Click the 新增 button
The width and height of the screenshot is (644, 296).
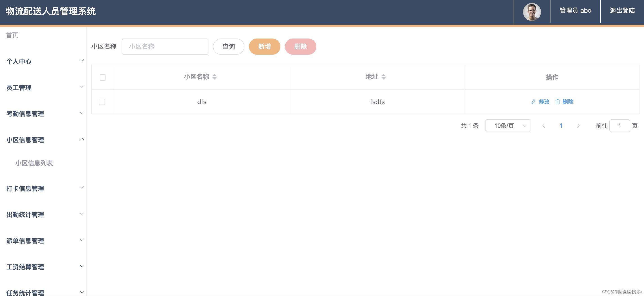(264, 47)
